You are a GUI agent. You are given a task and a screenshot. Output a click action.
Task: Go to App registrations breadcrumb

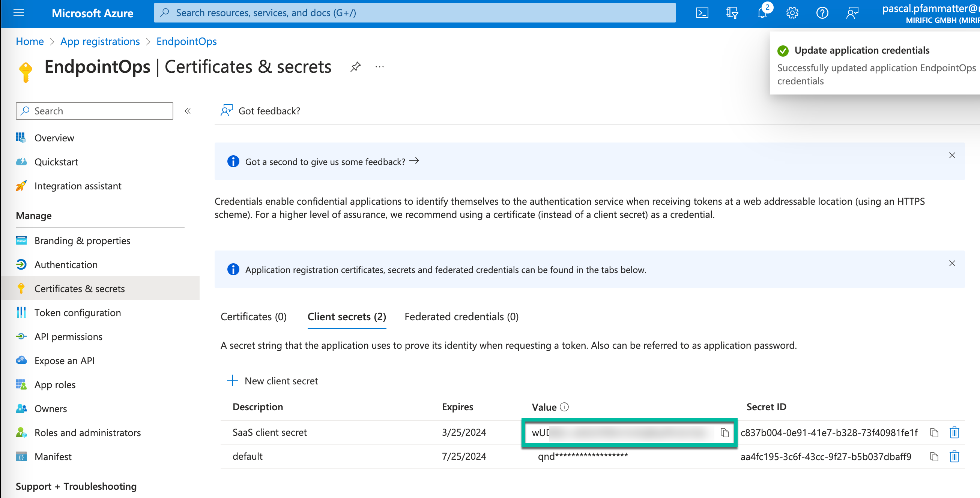[x=100, y=41]
